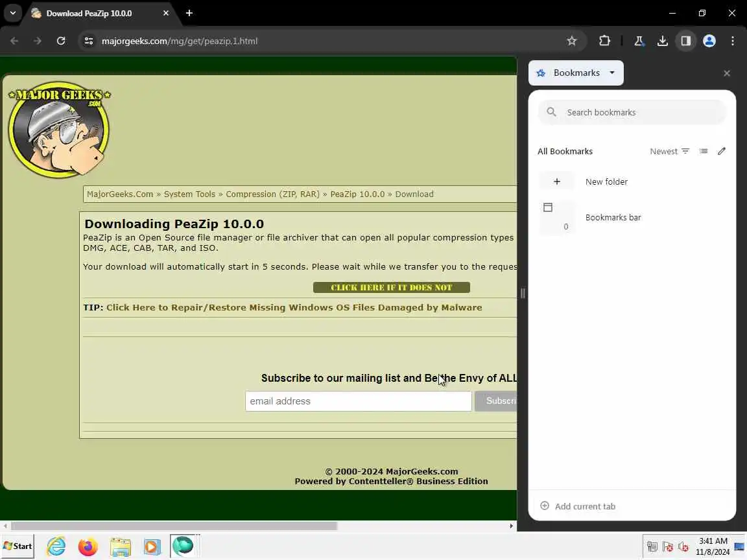The image size is (747, 560).
Task: Click the CLICK HERE IF IT DOES NOT button
Action: tap(392, 288)
